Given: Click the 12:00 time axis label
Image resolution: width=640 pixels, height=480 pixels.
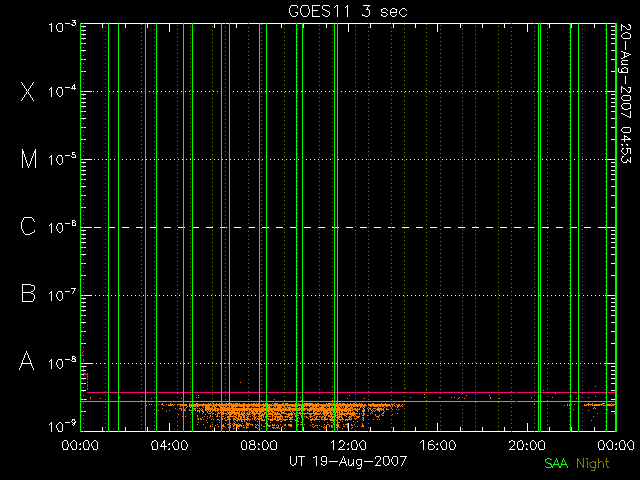Looking at the screenshot, I should (x=348, y=445).
